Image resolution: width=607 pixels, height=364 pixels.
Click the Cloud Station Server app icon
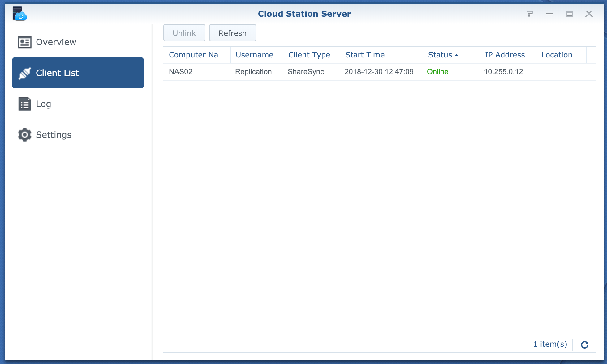(x=19, y=14)
